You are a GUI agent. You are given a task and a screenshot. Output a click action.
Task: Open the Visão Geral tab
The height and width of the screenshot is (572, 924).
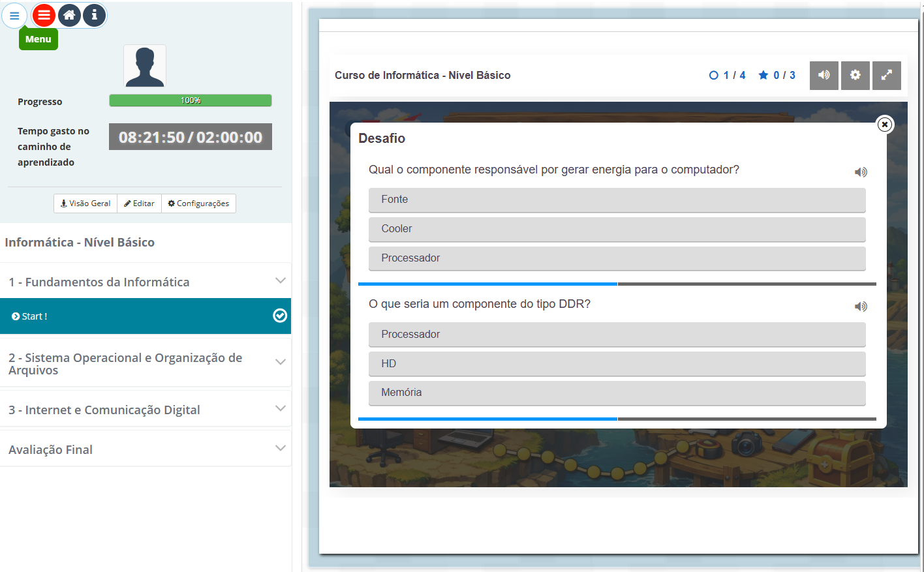pyautogui.click(x=85, y=203)
